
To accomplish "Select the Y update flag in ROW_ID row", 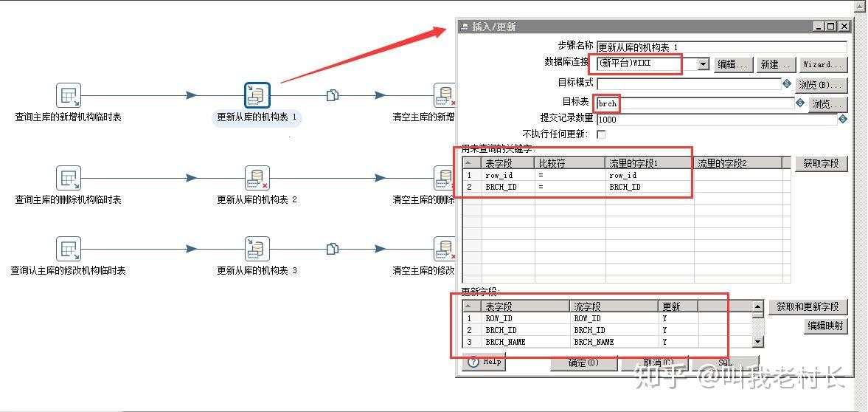I will [678, 318].
